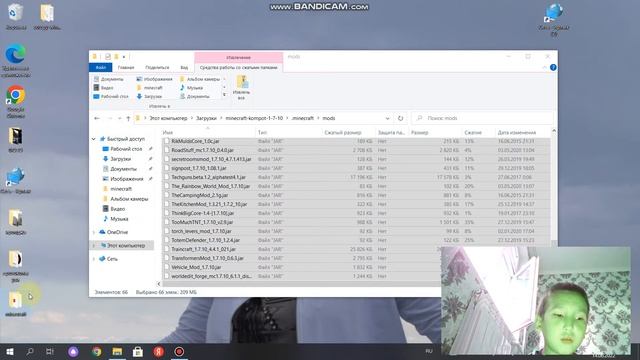Click Этот компьютер in breadcrumb path
Image resolution: width=640 pixels, height=360 pixels.
coord(168,118)
